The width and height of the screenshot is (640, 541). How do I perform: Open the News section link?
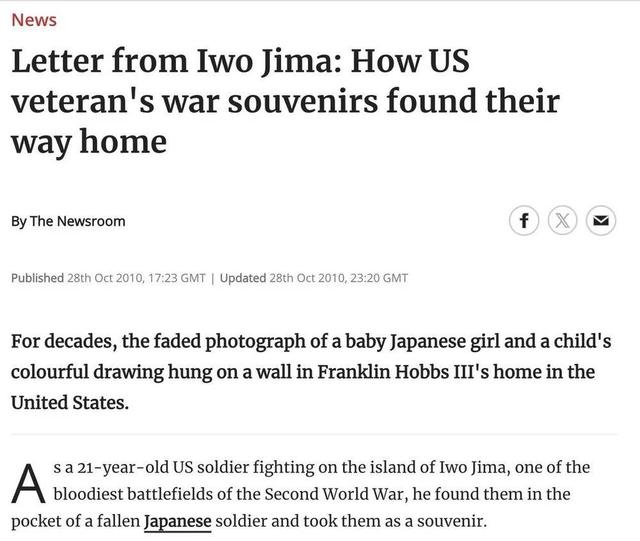pyautogui.click(x=34, y=20)
